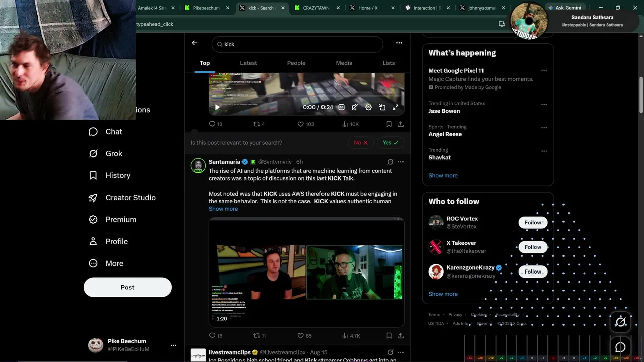The image size is (644, 362).
Task: Enter fullscreen on the 0:24 video
Action: tap(396, 107)
